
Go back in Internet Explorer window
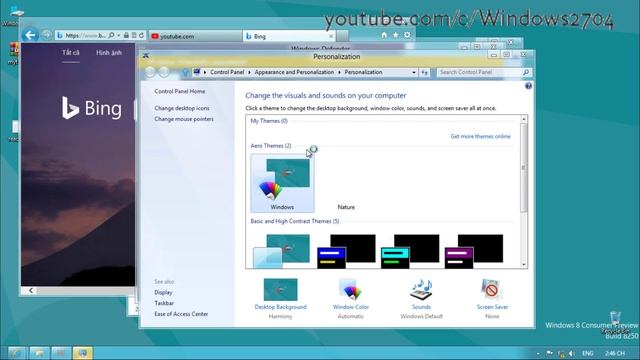[x=30, y=35]
